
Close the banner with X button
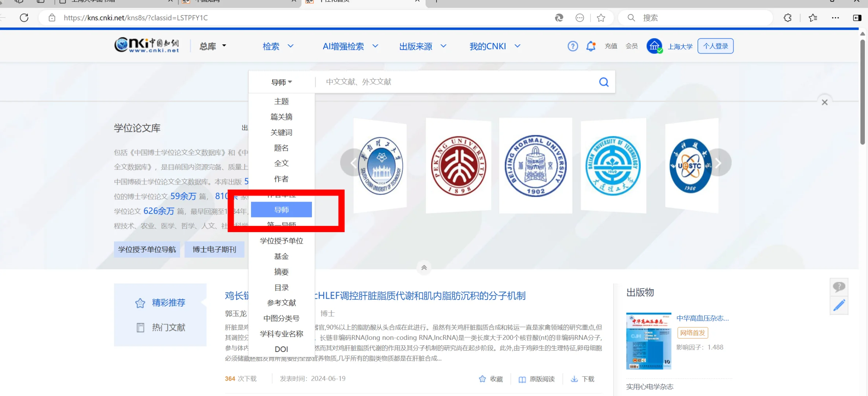[824, 102]
